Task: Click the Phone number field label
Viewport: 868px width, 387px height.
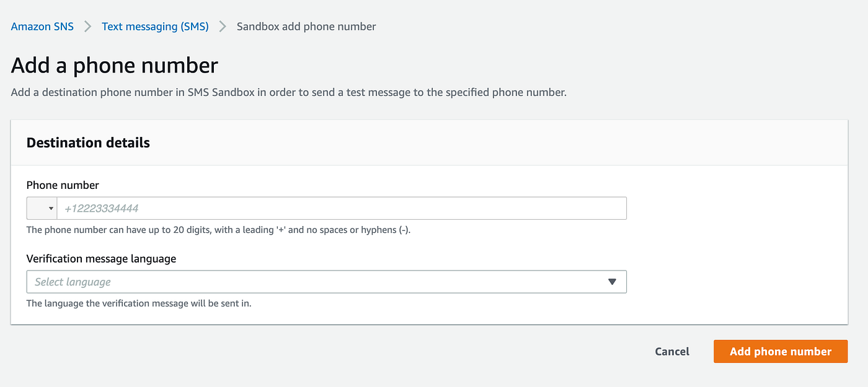Action: (x=63, y=185)
